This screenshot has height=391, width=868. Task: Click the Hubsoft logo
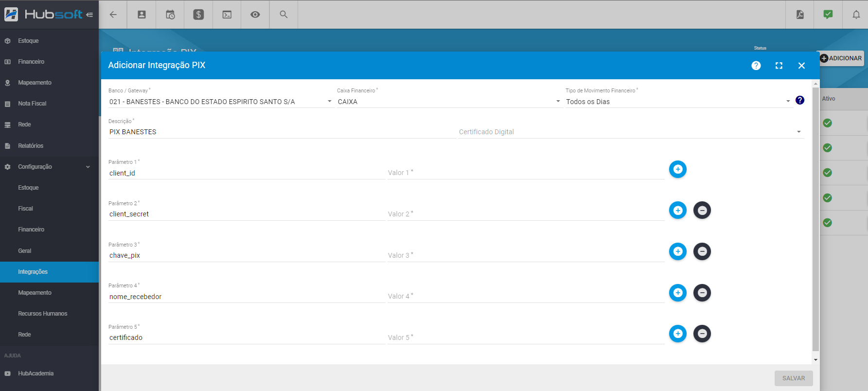tap(43, 15)
